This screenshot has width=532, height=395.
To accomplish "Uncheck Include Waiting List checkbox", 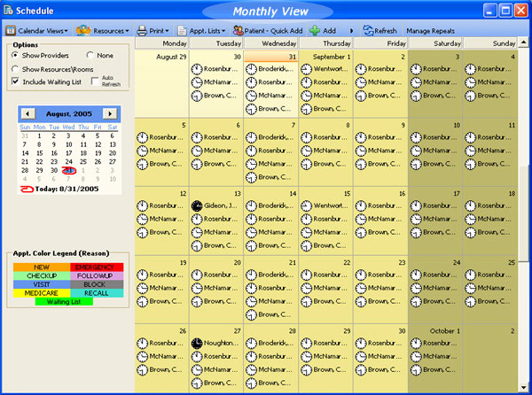I will pos(15,81).
